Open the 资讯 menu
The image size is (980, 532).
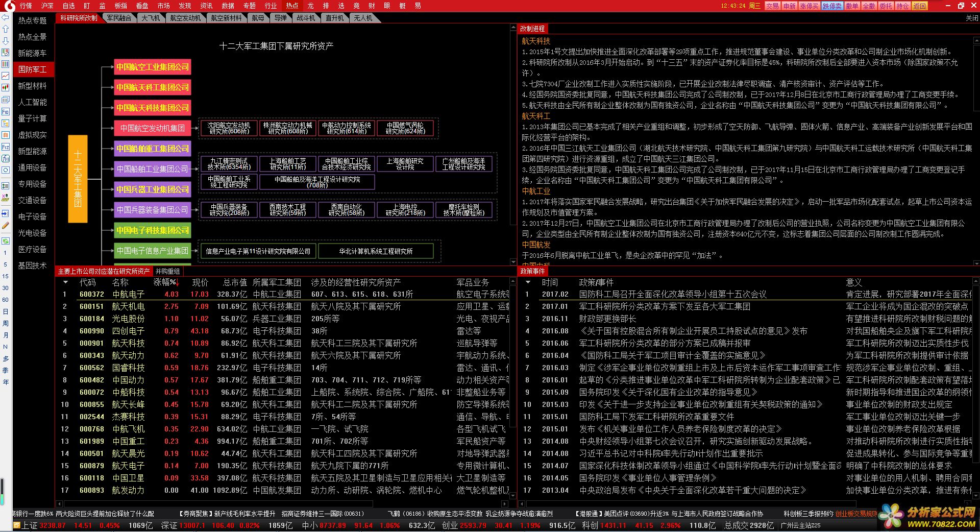coord(206,6)
